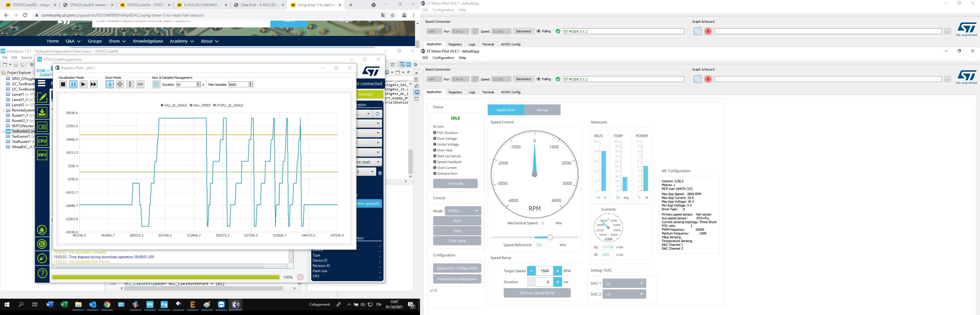Click the fit view icon beside Duration
This screenshot has height=315, width=980.
[x=156, y=85]
